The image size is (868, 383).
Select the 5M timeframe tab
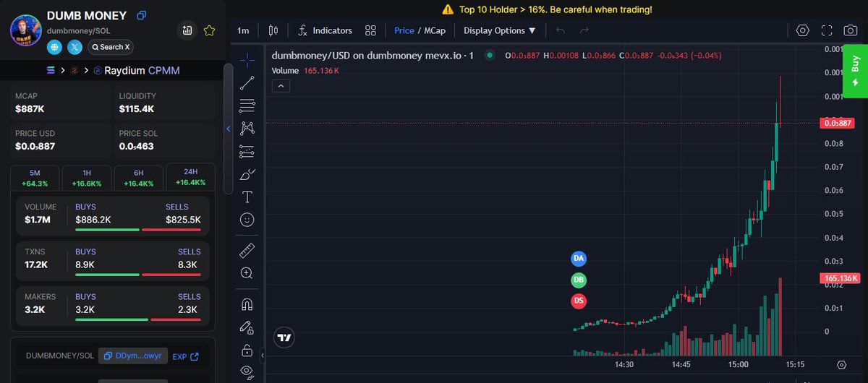click(35, 178)
